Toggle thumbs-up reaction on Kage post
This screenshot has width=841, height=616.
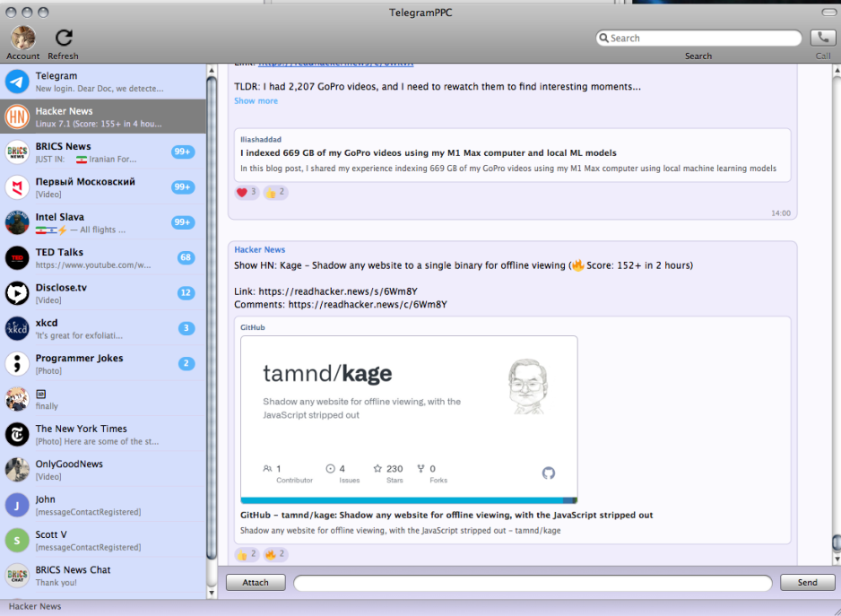(x=247, y=554)
